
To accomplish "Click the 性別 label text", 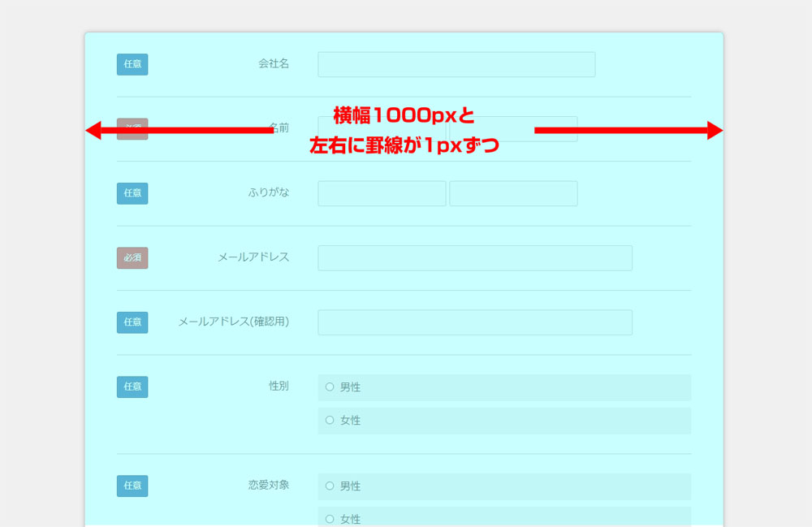I will pyautogui.click(x=279, y=386).
